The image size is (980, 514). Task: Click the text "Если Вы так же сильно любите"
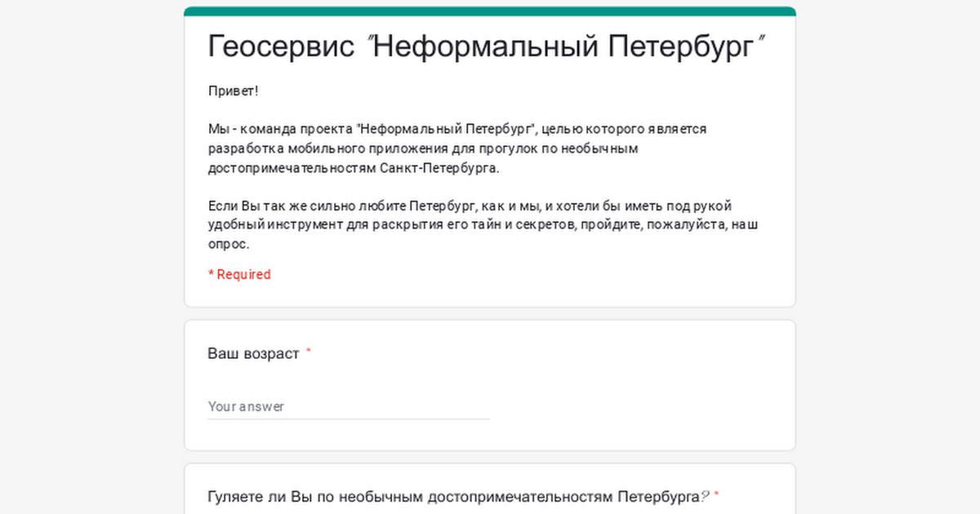coord(306,206)
